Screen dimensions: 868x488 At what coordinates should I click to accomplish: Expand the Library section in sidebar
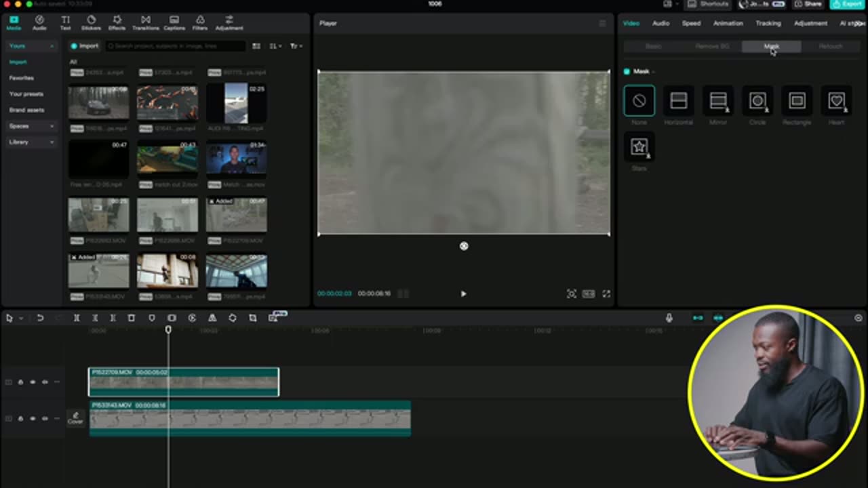52,142
